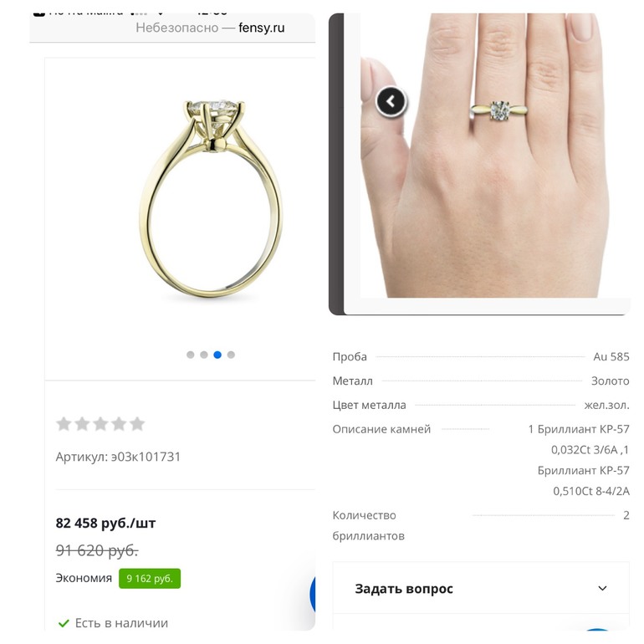Rate product with the second star
This screenshot has width=644, height=644.
82,423
